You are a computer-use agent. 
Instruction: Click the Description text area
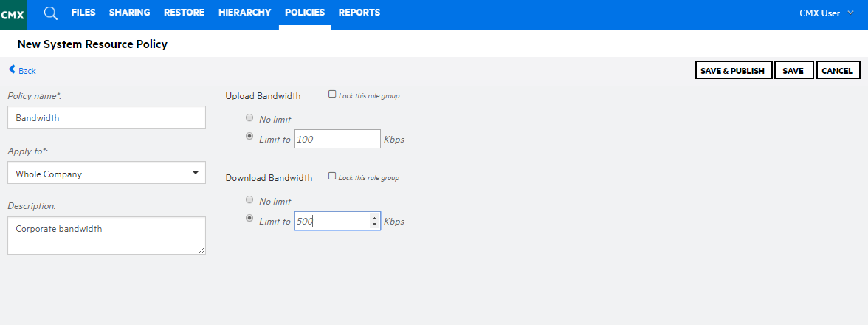(106, 236)
